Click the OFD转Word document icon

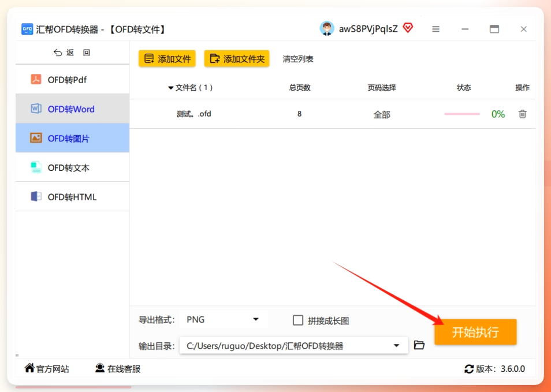click(36, 109)
